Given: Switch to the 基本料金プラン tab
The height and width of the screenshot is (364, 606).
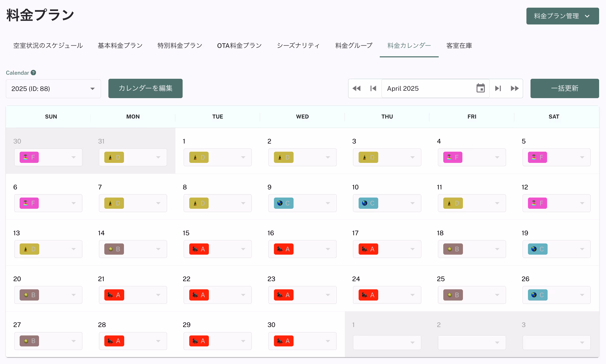Looking at the screenshot, I should 120,46.
